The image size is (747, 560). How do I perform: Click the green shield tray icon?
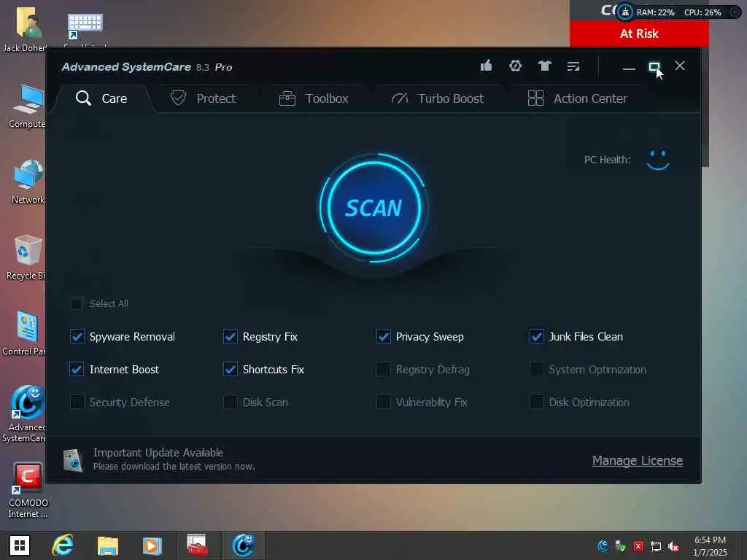click(x=620, y=545)
